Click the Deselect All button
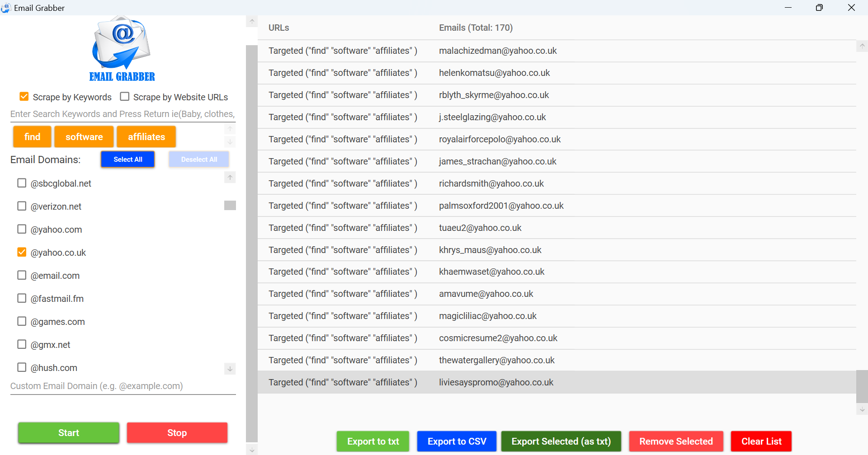 [198, 159]
